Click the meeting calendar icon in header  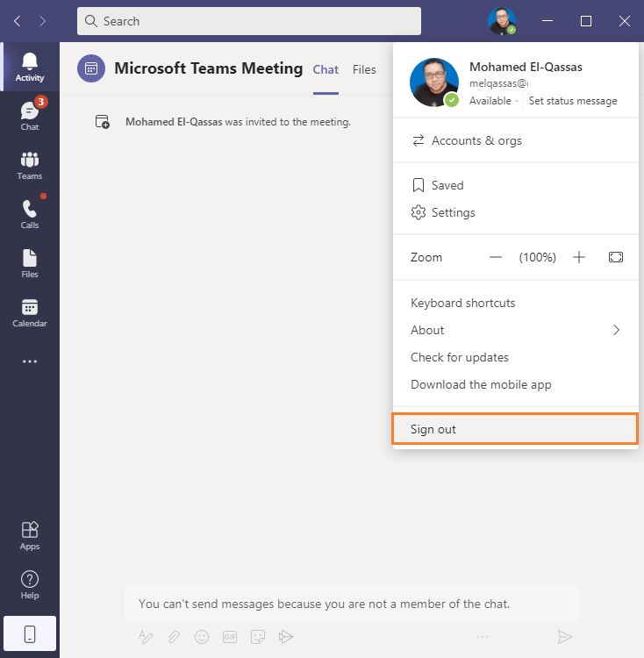click(91, 68)
